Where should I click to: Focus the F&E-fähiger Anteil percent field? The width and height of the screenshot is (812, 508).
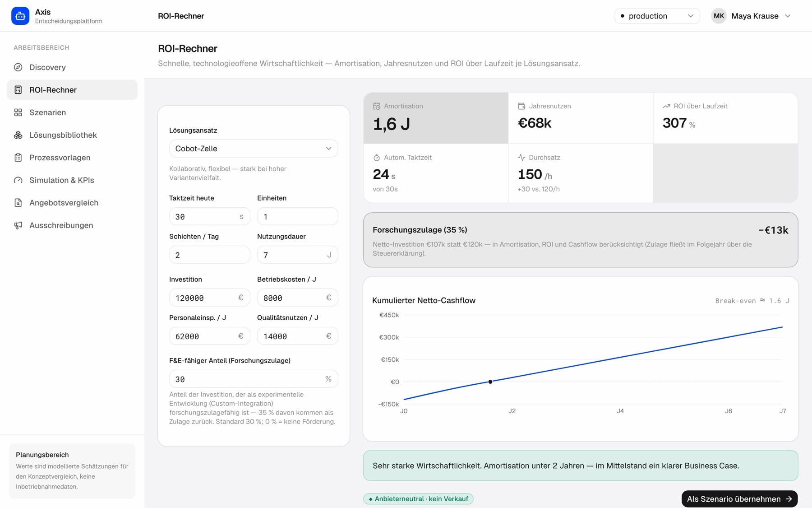point(254,379)
